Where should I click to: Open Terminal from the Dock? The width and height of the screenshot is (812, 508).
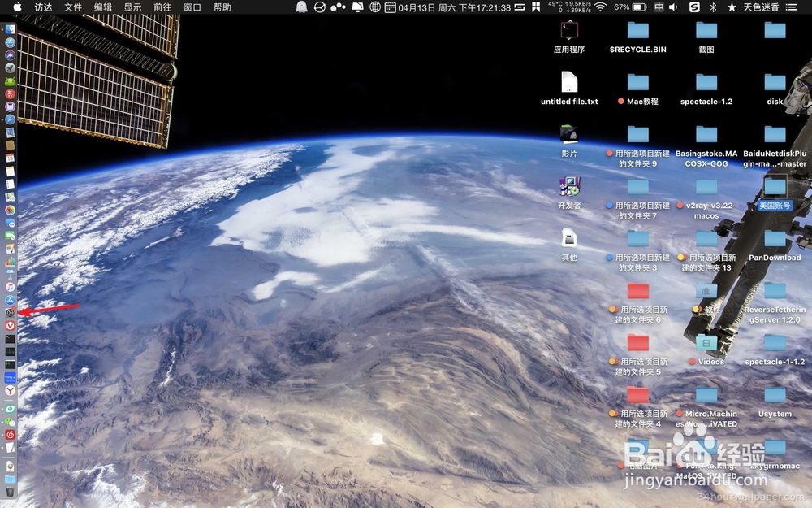(x=10, y=338)
